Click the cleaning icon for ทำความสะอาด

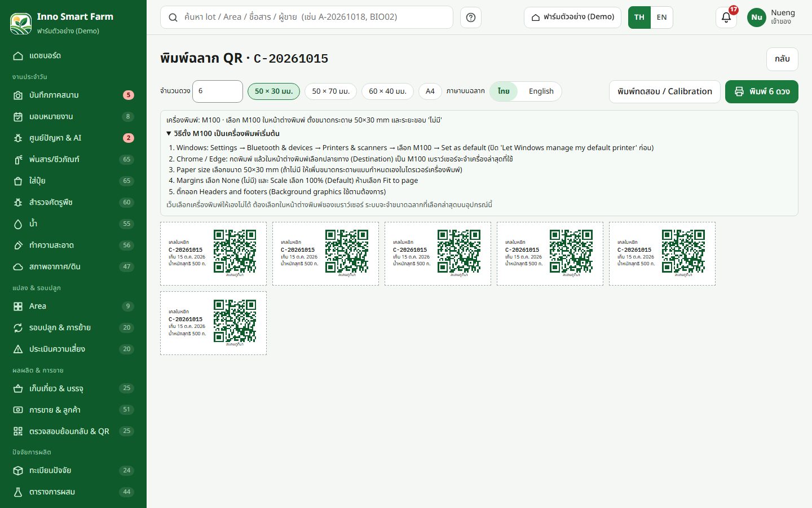18,246
